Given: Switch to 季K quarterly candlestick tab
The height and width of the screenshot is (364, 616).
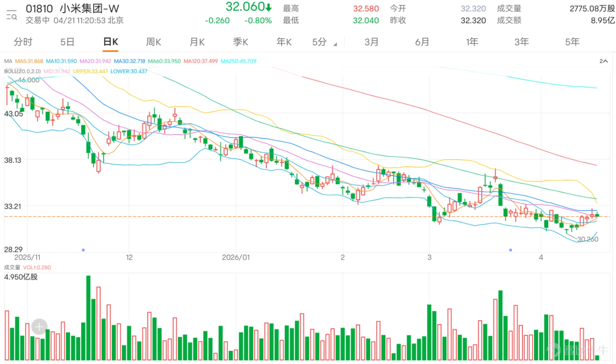Looking at the screenshot, I should [x=241, y=42].
